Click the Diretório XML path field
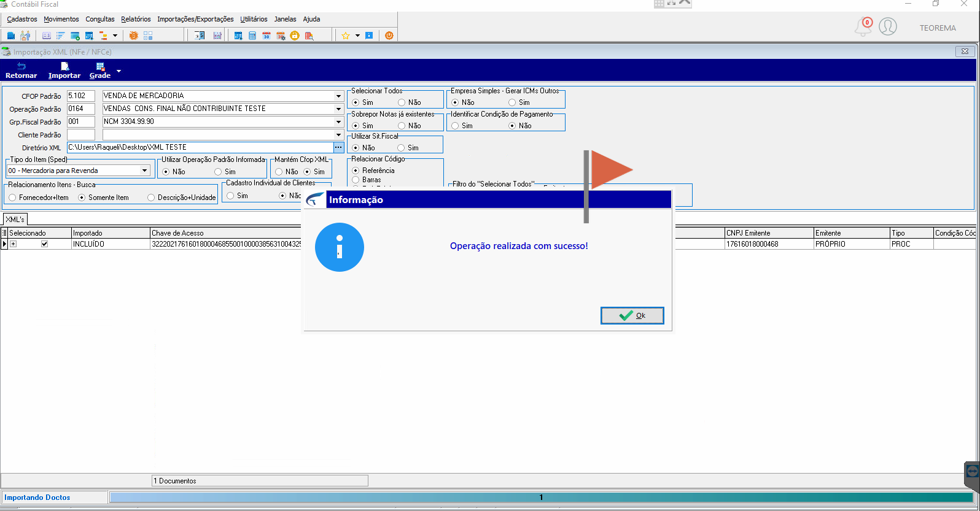The height and width of the screenshot is (511, 980). tap(200, 148)
